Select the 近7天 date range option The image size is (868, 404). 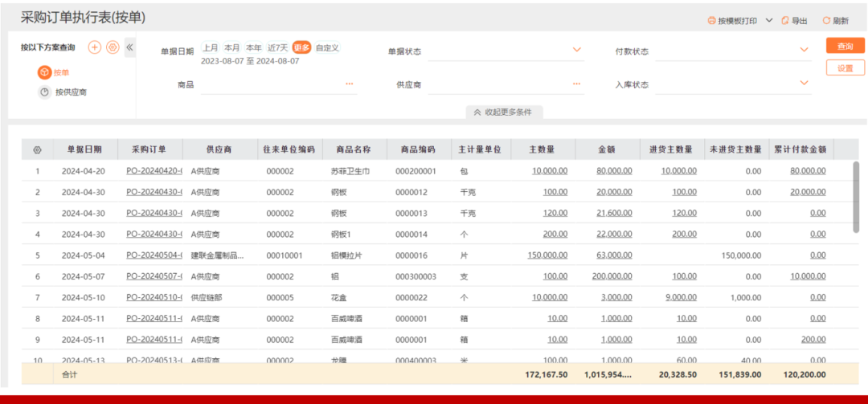click(x=278, y=47)
